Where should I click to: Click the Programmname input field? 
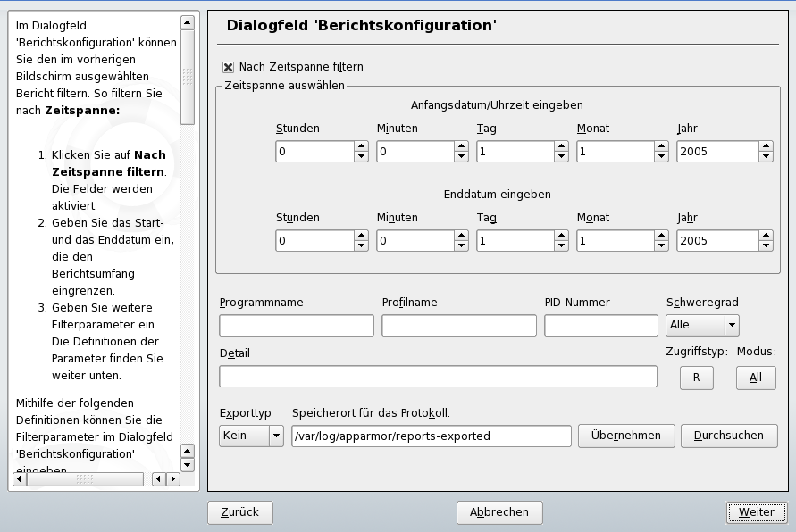(x=296, y=325)
